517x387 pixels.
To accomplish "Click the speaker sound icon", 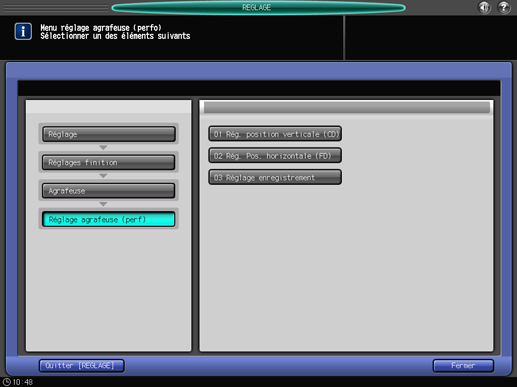I will point(484,7).
